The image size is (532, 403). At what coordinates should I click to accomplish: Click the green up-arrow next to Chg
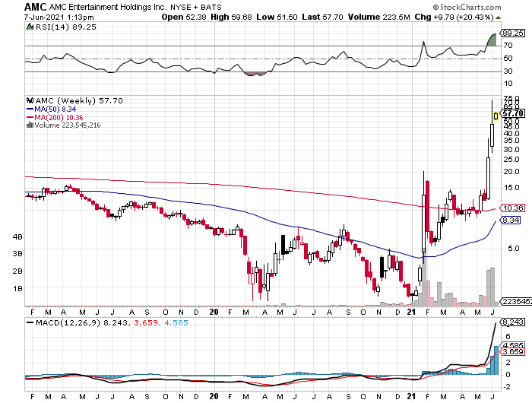tap(498, 17)
